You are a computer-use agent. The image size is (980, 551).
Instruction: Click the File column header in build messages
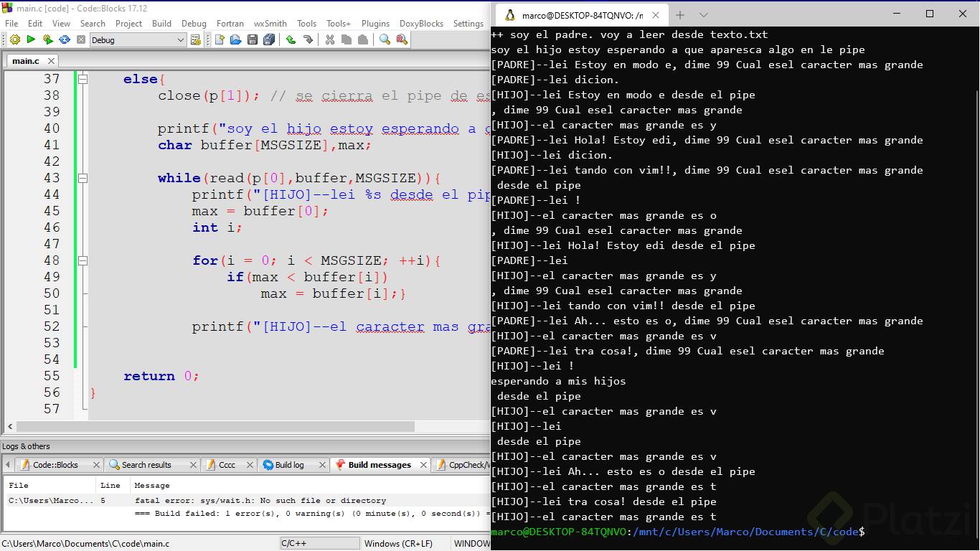pos(19,486)
